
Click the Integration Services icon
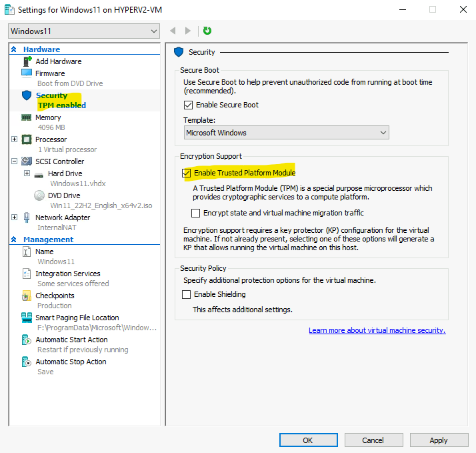click(27, 274)
